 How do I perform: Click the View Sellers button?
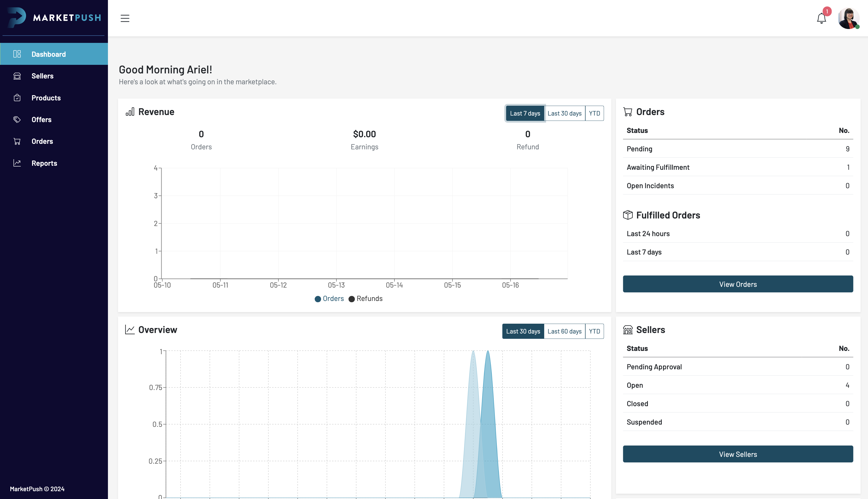(x=737, y=454)
